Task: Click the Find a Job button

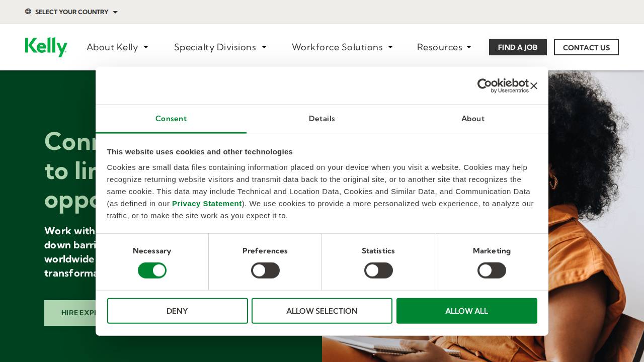Action: (x=518, y=47)
